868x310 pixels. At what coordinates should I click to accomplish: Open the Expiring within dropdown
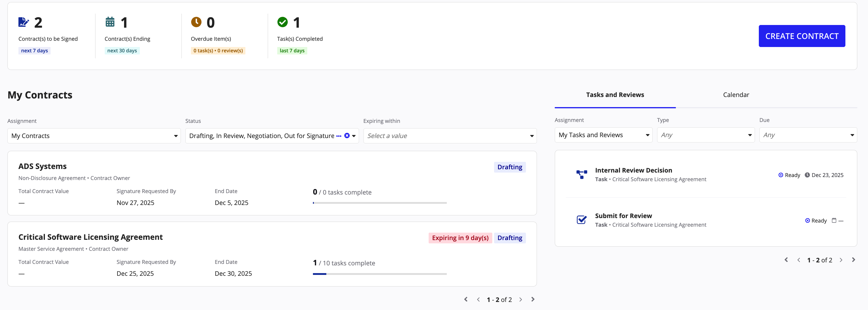click(x=450, y=136)
